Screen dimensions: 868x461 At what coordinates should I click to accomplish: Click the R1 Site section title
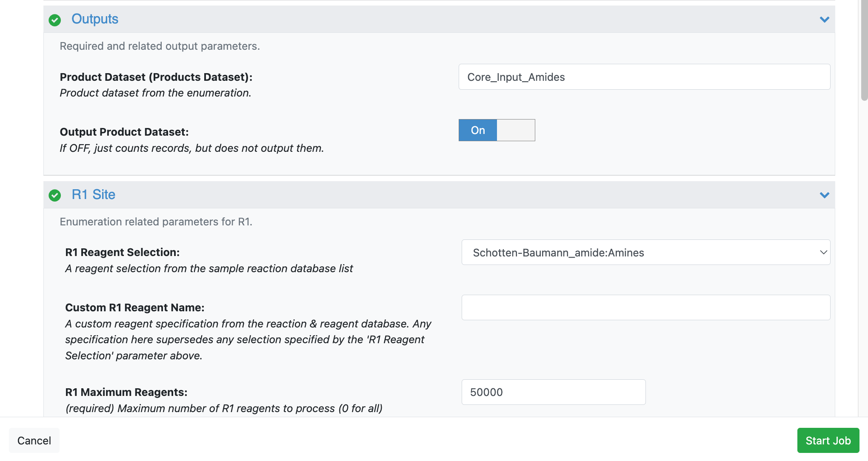[93, 195]
